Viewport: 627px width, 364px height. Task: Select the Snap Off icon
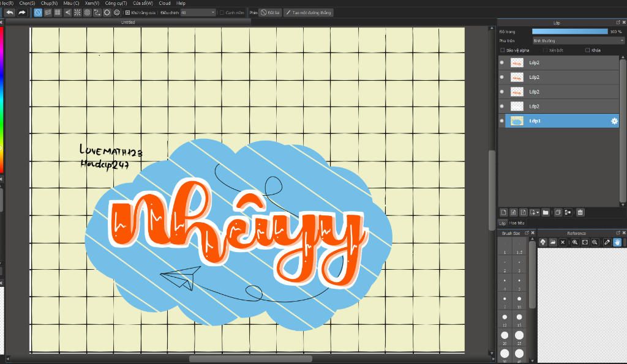click(x=38, y=13)
